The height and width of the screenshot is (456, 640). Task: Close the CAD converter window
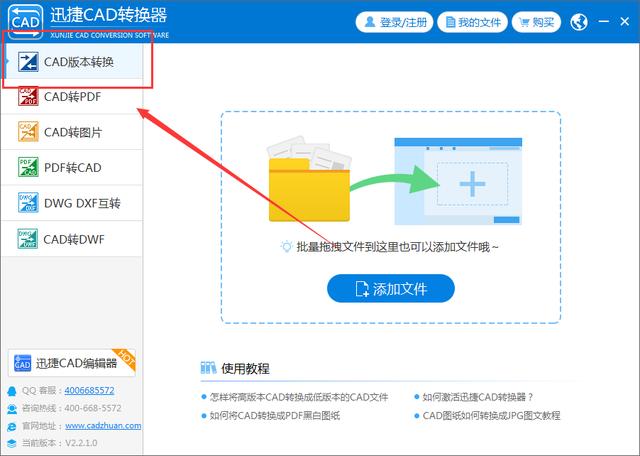624,21
